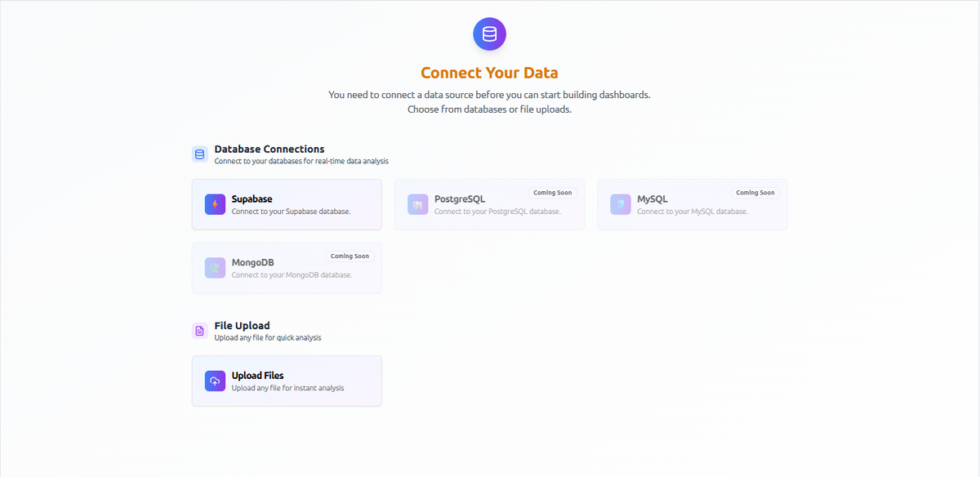Select the MongoDB database card
The width and height of the screenshot is (980, 477).
coord(287,268)
